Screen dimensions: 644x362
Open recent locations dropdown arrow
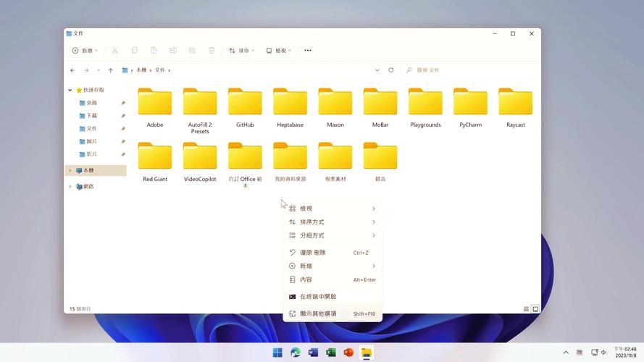tap(99, 70)
